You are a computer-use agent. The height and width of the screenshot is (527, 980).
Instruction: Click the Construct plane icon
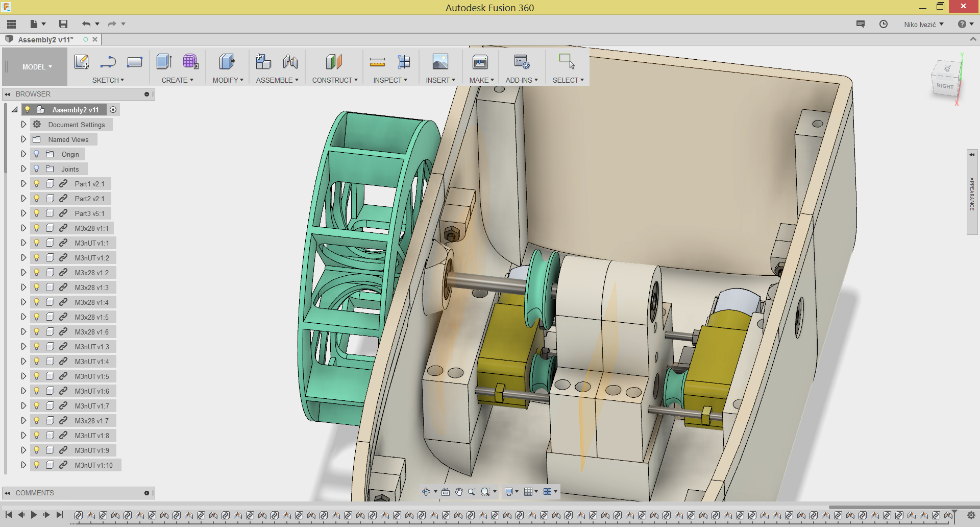click(x=334, y=62)
